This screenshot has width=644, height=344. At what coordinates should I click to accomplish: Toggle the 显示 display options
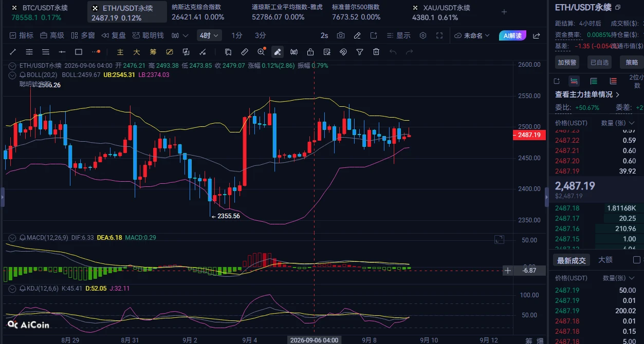pos(398,35)
